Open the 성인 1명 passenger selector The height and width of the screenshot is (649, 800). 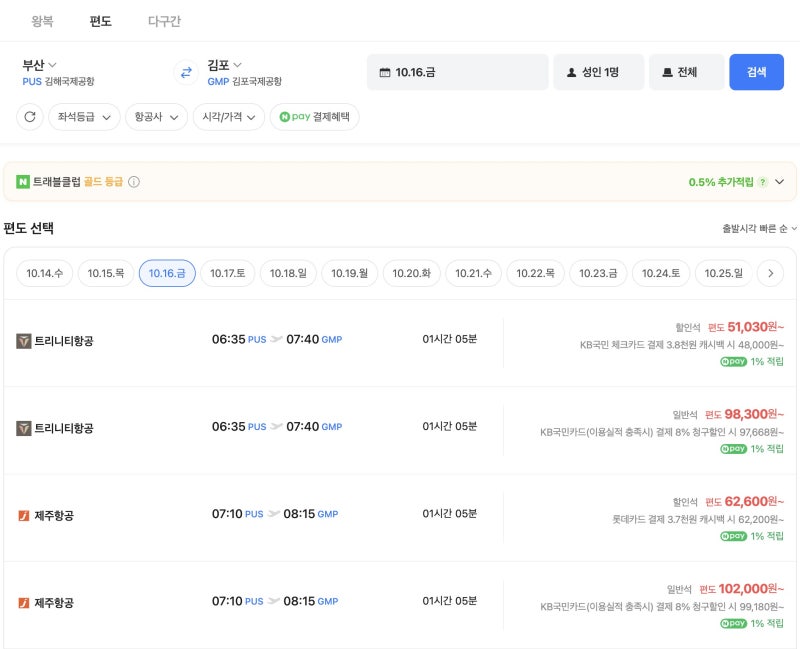[x=598, y=72]
